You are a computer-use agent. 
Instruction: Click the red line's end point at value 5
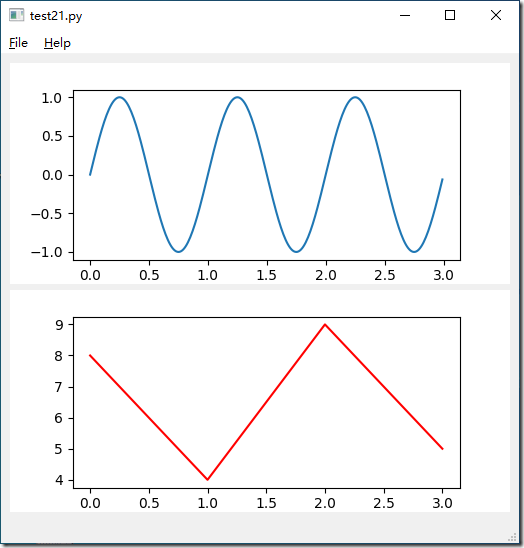coord(443,449)
